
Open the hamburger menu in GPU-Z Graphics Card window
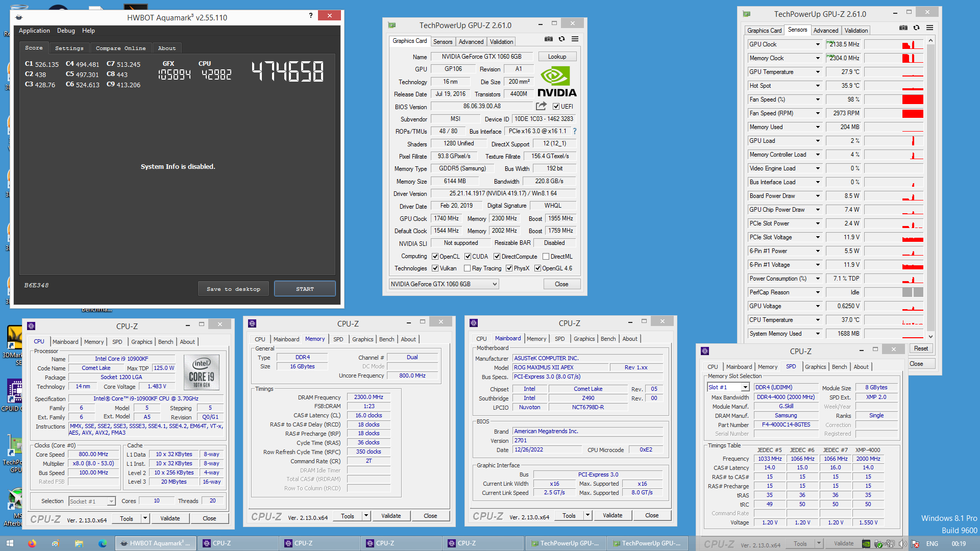click(x=575, y=39)
